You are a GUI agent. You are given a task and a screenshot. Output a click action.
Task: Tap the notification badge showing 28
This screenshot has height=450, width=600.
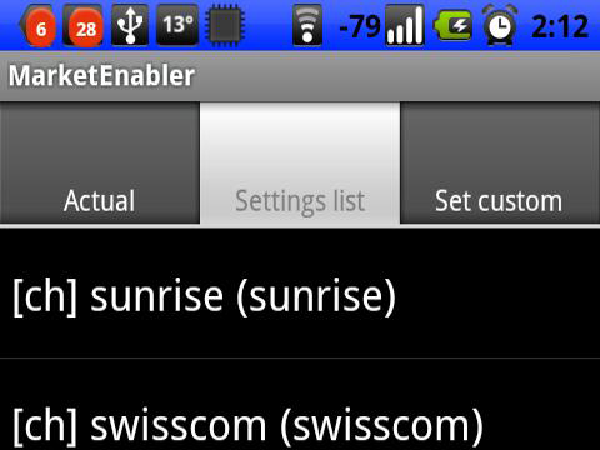click(83, 26)
